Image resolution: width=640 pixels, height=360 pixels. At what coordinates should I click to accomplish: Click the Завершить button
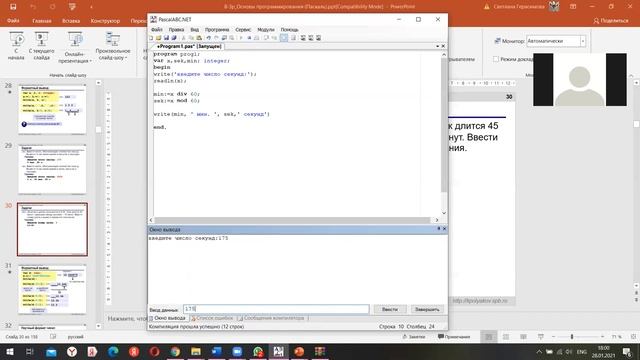tap(427, 309)
